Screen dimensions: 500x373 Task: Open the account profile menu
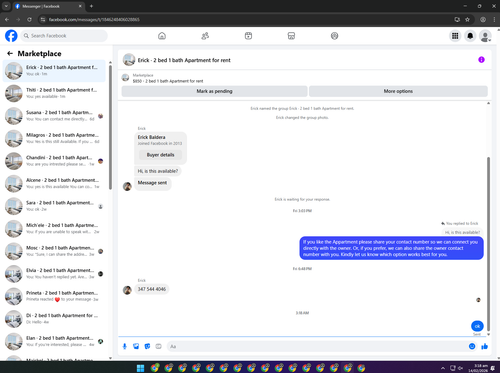(485, 36)
